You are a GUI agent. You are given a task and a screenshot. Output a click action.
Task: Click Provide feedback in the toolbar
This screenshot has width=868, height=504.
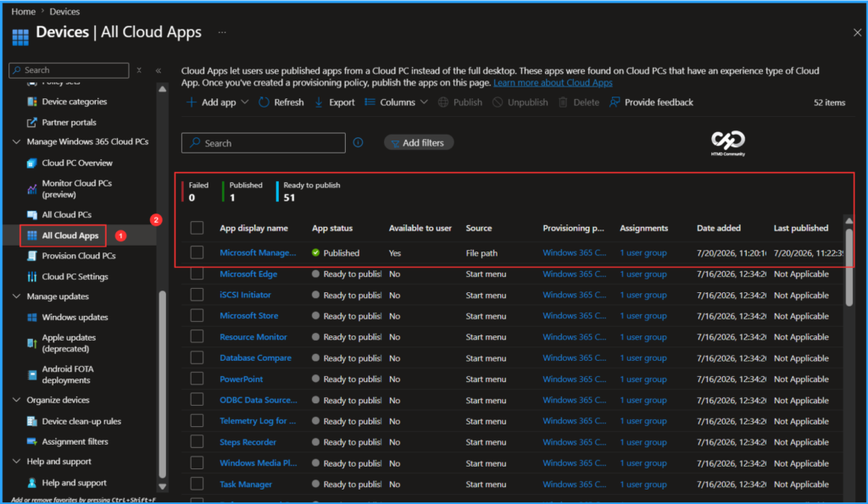point(652,102)
